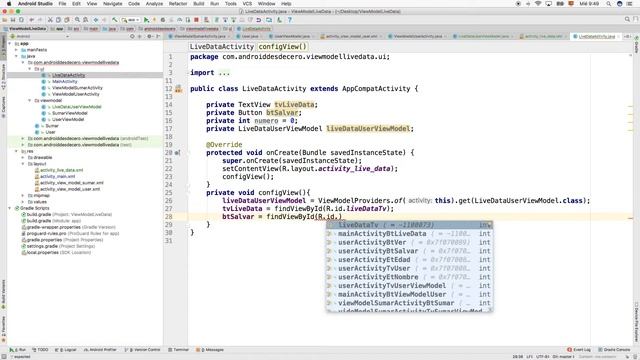
Task: Open the Version Control tool window
Action: click(142, 350)
